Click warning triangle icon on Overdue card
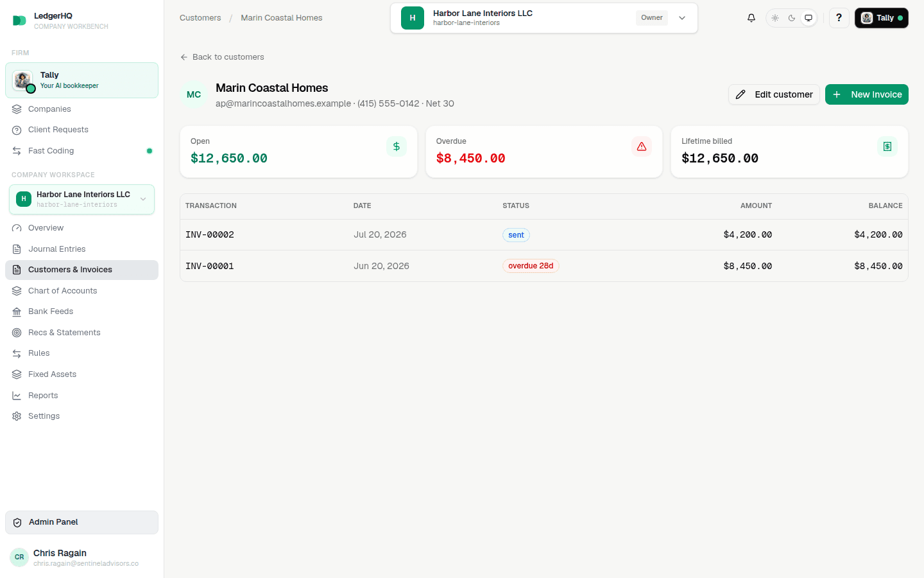The image size is (924, 578). 642,146
